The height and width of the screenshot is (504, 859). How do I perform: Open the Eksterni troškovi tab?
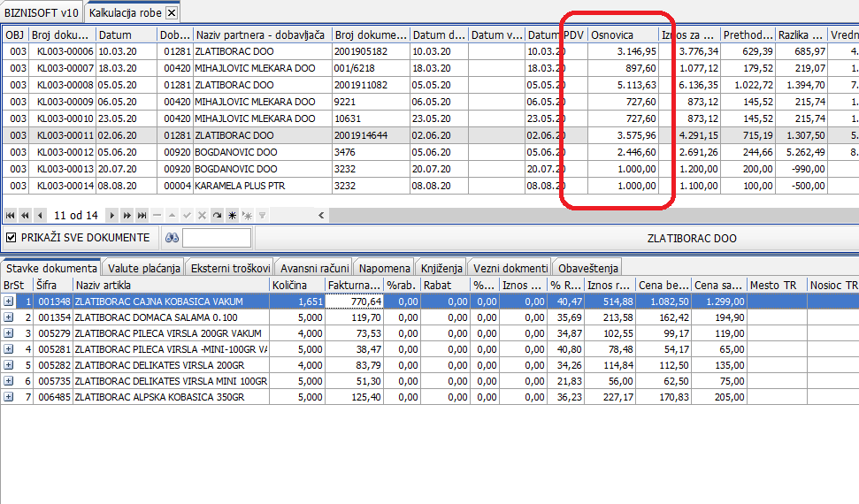click(x=230, y=268)
